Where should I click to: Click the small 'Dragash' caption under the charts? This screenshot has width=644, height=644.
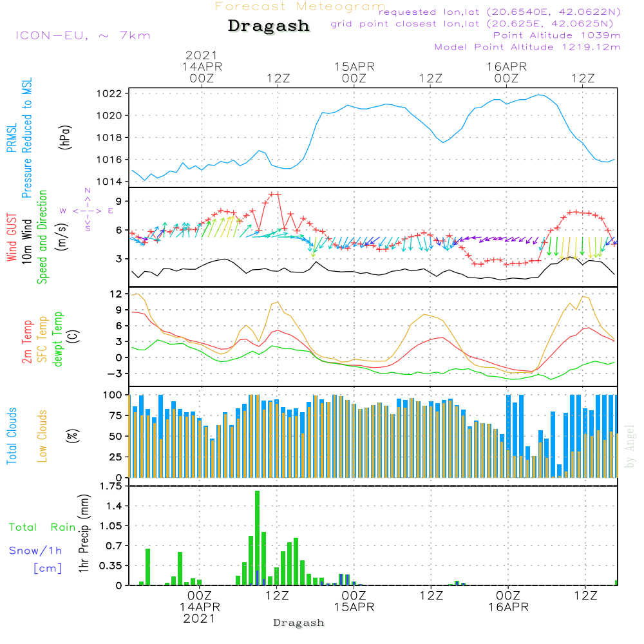[299, 623]
